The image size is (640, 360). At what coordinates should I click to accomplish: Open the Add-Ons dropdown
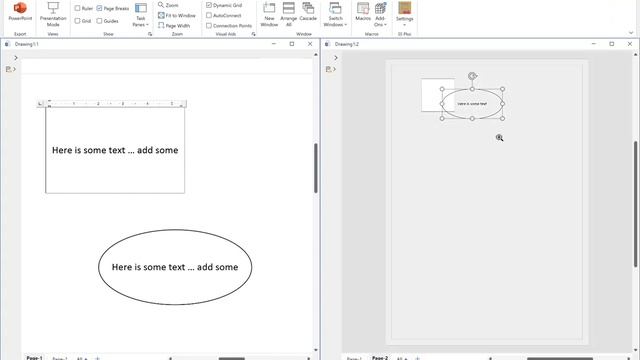pos(380,14)
